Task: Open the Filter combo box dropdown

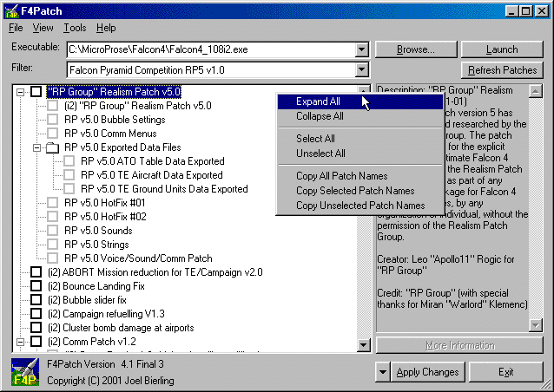Action: pyautogui.click(x=361, y=69)
